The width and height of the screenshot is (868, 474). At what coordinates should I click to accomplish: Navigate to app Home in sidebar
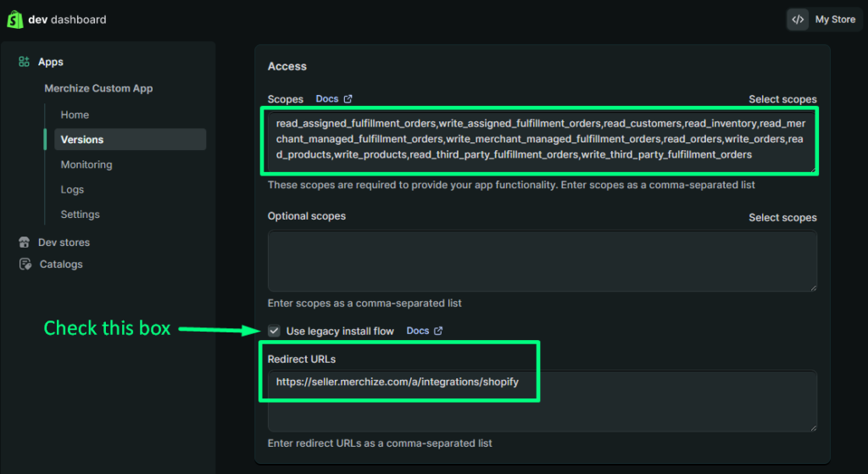(75, 115)
